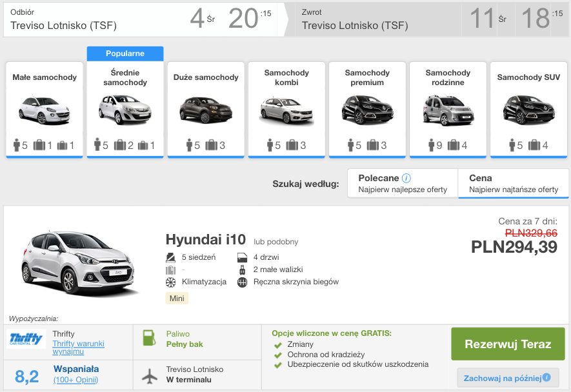This screenshot has width=571, height=392.
Task: Click the suitcase icon in Samochody premium card
Action: tap(372, 145)
